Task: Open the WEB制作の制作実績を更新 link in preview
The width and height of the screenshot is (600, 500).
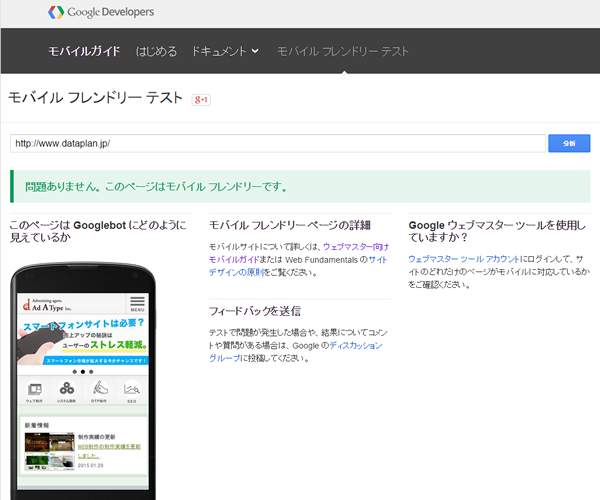Action: (109, 451)
